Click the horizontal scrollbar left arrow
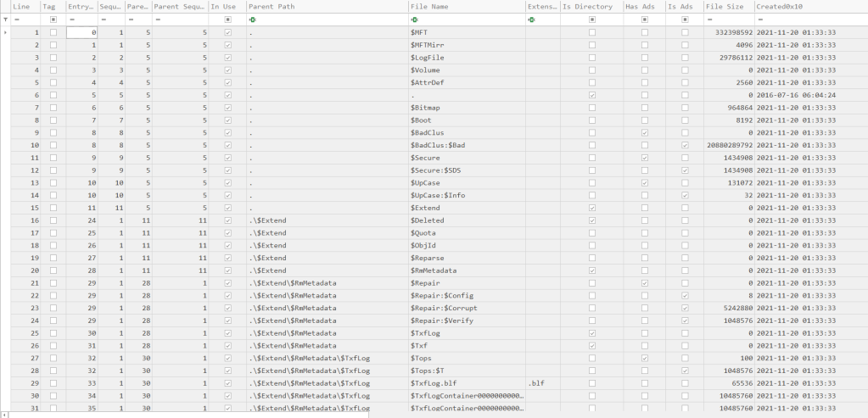This screenshot has height=418, width=868. 3,414
